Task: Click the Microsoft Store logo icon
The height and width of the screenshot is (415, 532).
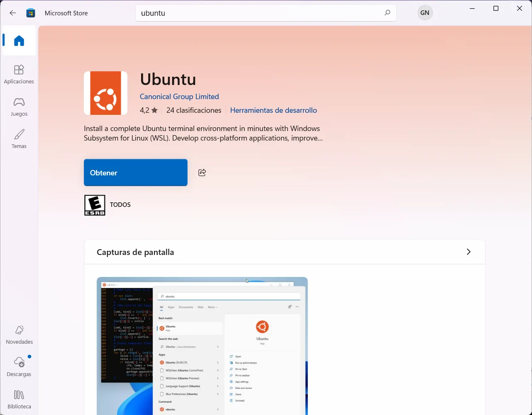Action: tap(31, 13)
